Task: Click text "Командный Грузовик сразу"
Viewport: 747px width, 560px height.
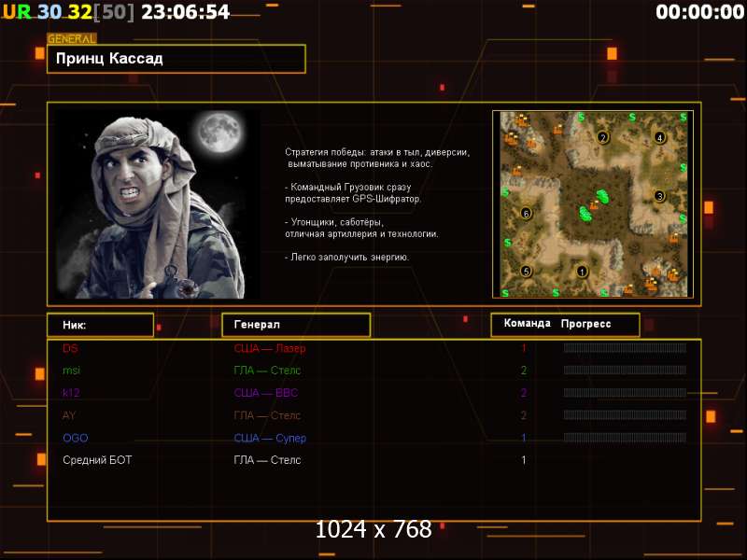Action: [x=351, y=188]
